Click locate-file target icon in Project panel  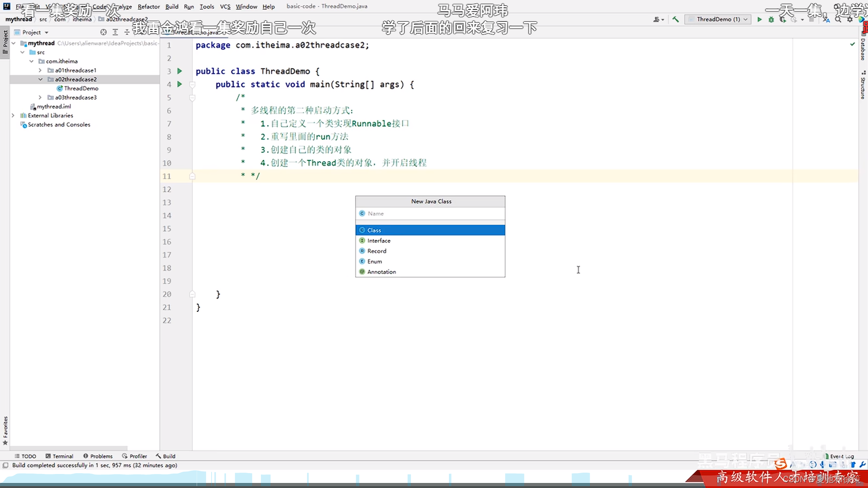pyautogui.click(x=104, y=32)
